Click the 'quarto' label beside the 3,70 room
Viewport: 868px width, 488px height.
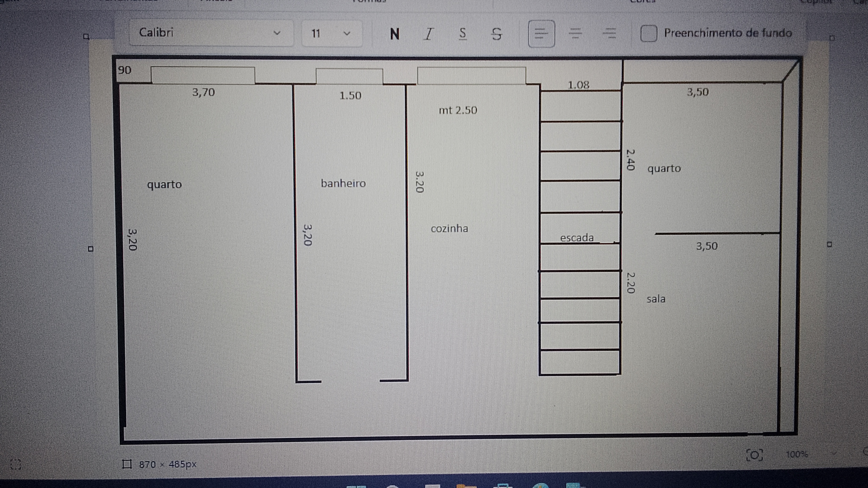coord(164,184)
